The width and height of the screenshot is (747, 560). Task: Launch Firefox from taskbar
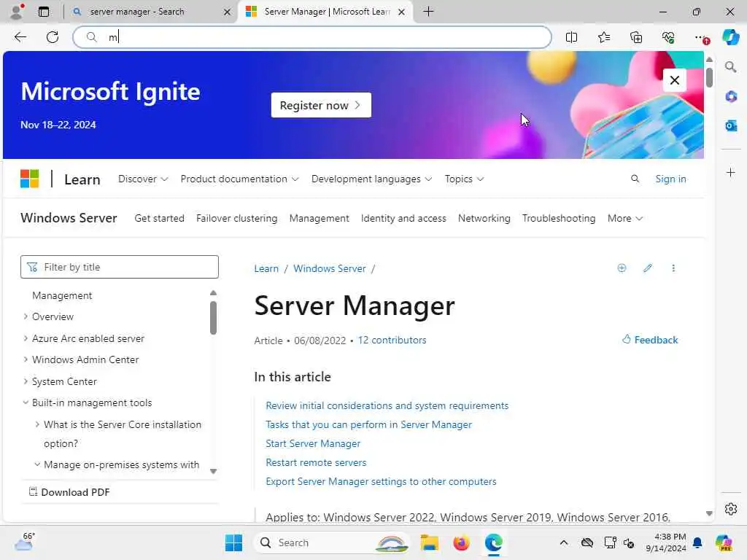(x=461, y=542)
